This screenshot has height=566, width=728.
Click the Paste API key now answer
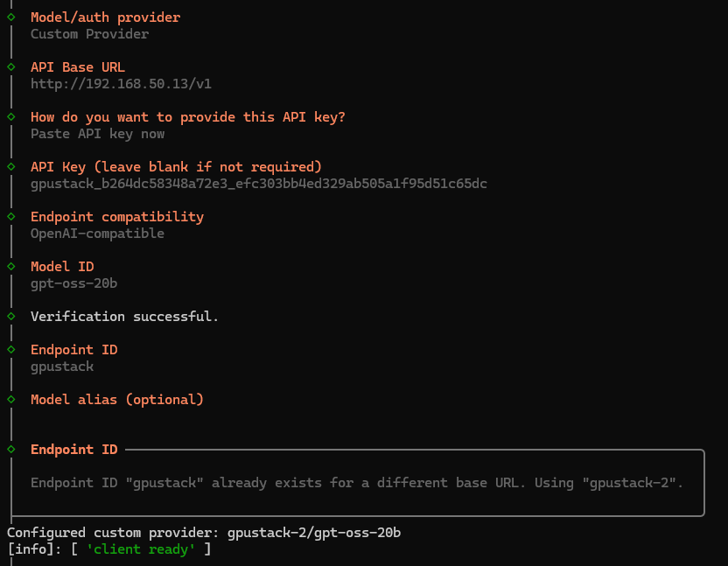pos(97,134)
